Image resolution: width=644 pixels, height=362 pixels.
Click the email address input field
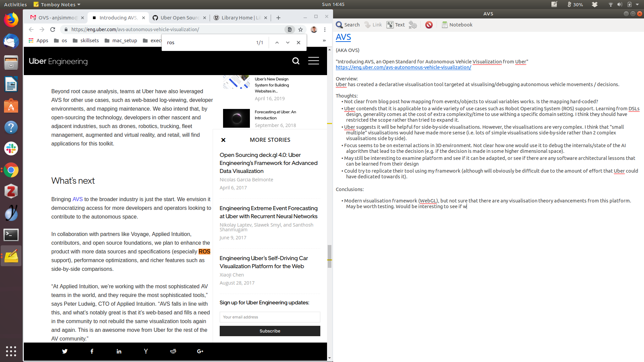click(270, 317)
